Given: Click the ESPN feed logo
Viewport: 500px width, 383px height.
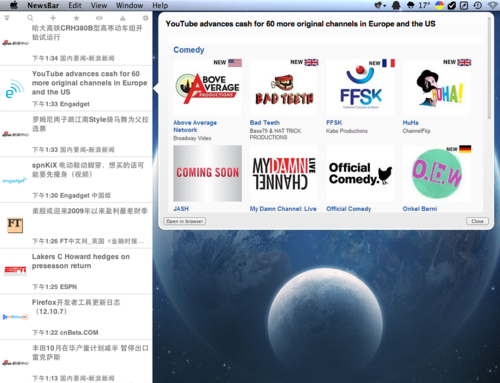Looking at the screenshot, I should [15, 271].
